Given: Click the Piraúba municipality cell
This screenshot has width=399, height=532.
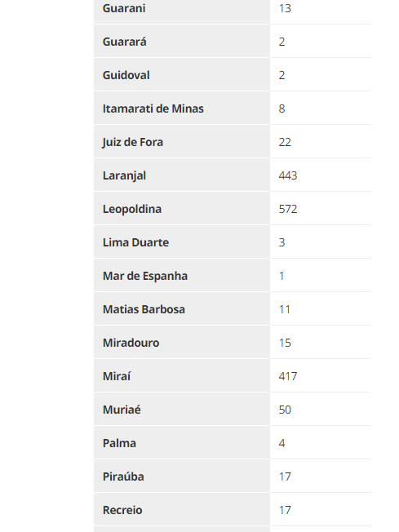Looking at the screenshot, I should coord(181,476).
